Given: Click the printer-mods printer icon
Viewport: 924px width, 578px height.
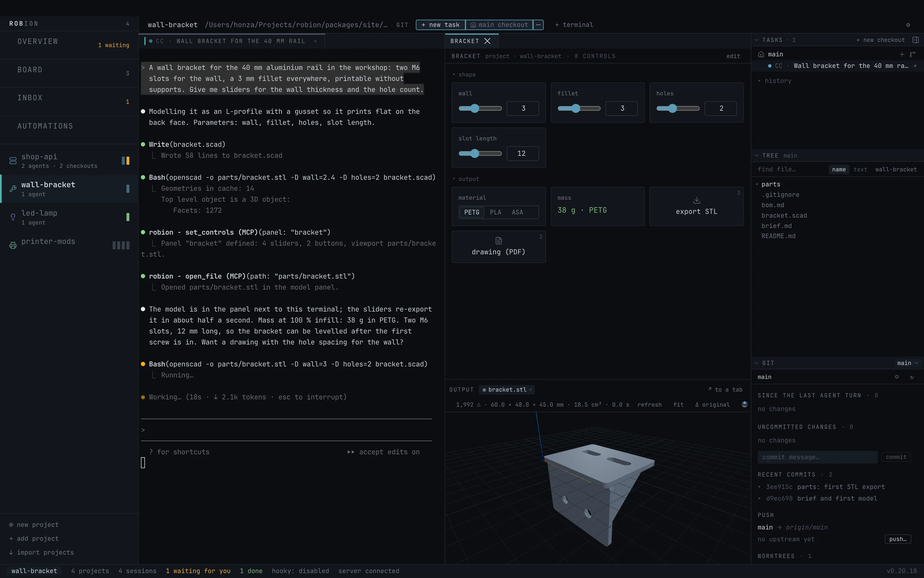Looking at the screenshot, I should click(x=13, y=245).
